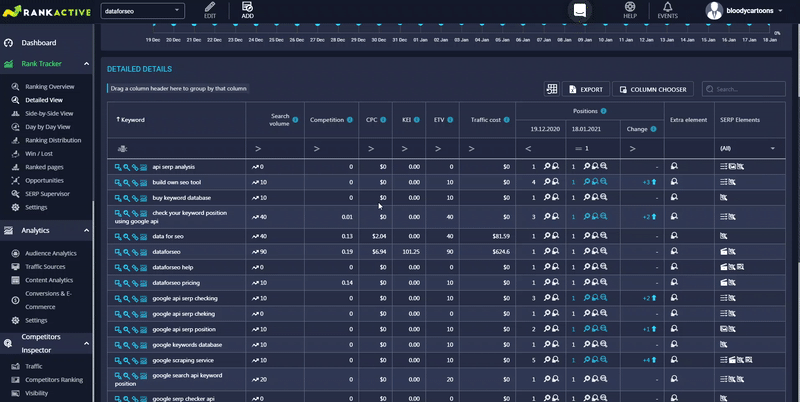Click Extra element icon for dataforseo pricing
This screenshot has height=402, width=800.
pyautogui.click(x=674, y=282)
